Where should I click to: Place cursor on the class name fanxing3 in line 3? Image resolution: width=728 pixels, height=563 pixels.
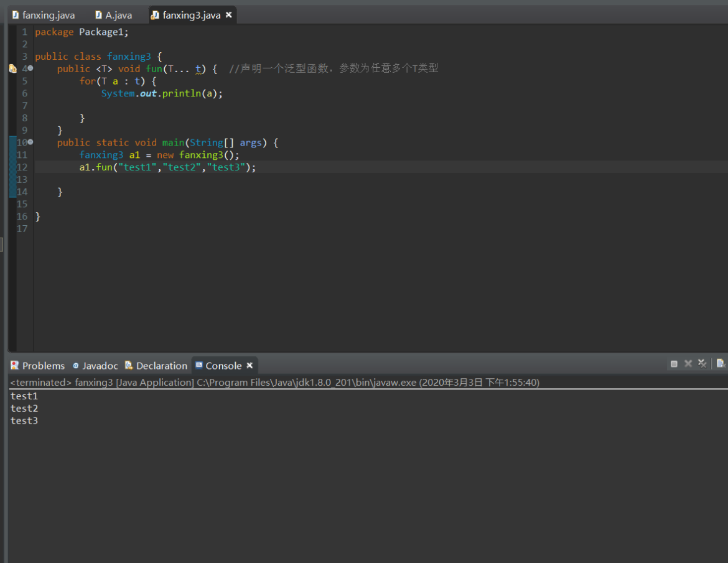coord(129,57)
